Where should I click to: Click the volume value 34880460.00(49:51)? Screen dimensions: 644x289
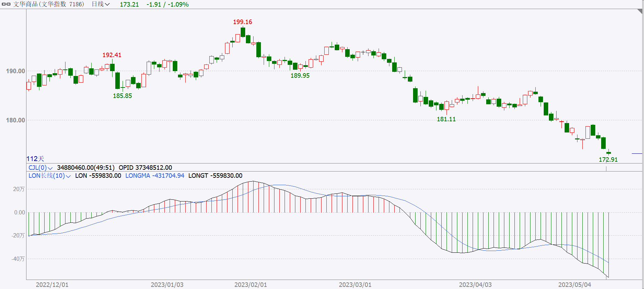[86, 168]
